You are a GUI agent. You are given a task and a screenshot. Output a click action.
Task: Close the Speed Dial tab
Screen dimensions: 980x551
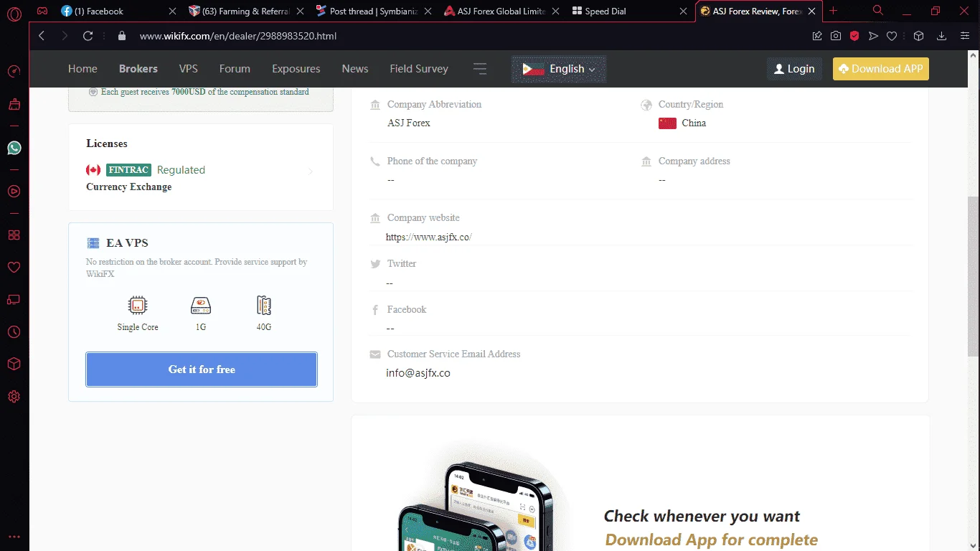684,11
